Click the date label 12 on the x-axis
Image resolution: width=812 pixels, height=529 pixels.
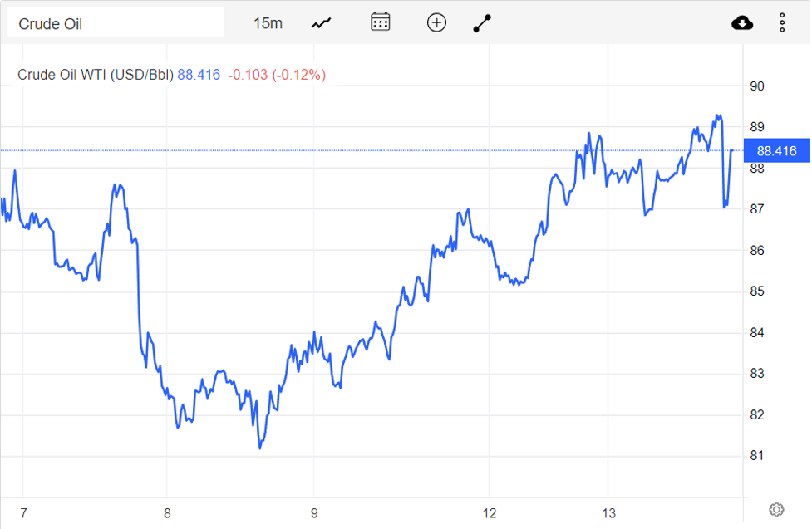click(490, 513)
